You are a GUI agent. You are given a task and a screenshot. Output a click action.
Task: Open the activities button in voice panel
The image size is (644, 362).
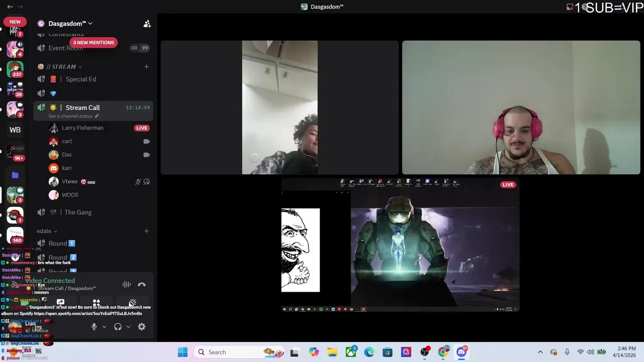tap(96, 303)
